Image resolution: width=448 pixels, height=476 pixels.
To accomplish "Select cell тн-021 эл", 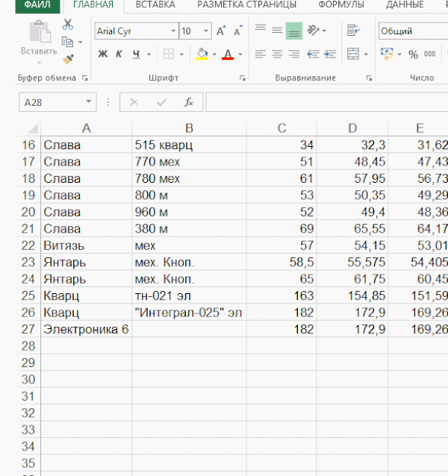I will (x=189, y=295).
